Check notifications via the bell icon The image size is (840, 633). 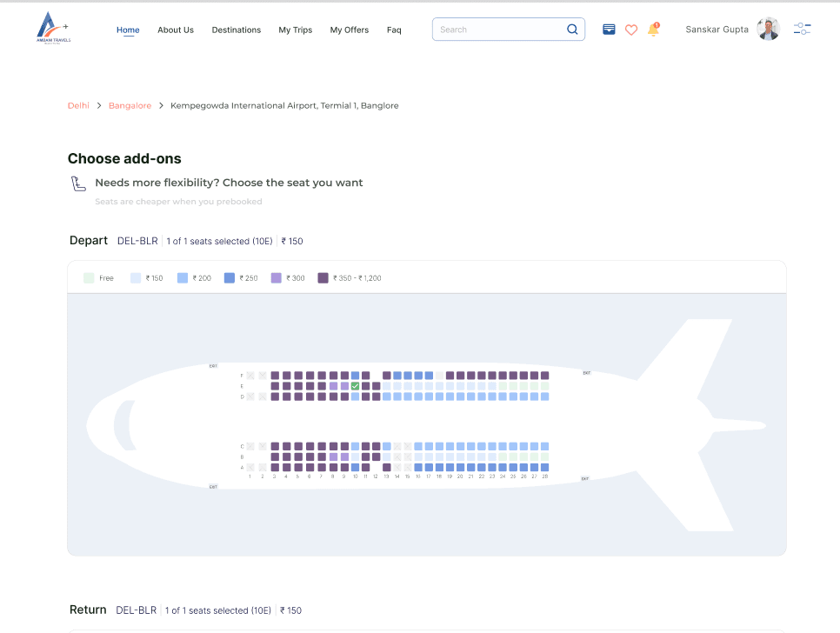pos(653,30)
